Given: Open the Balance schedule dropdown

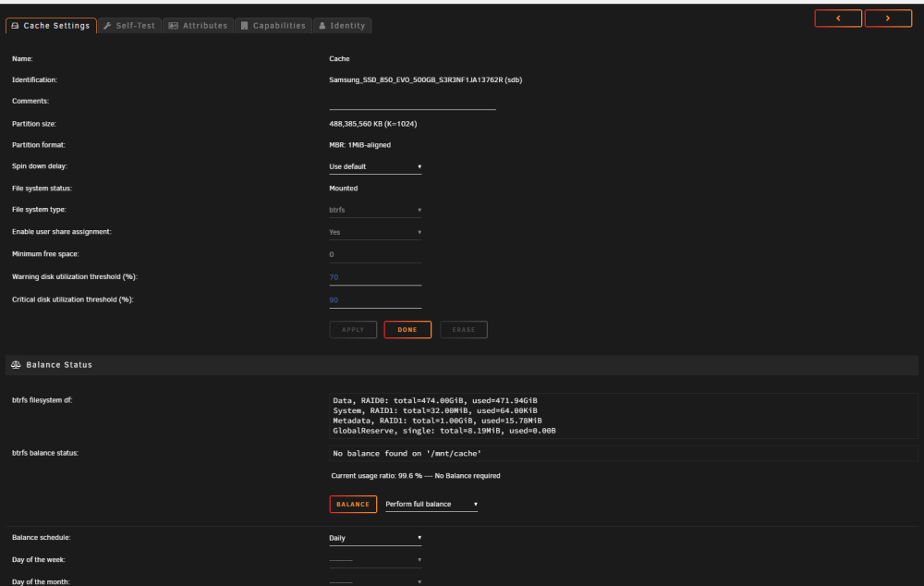Looking at the screenshot, I should pos(375,538).
